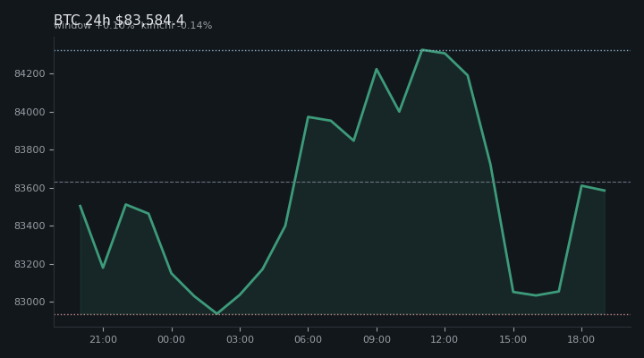The image size is (644, 358).
Task: Click the 83800 y-axis label
Action: [30, 150]
